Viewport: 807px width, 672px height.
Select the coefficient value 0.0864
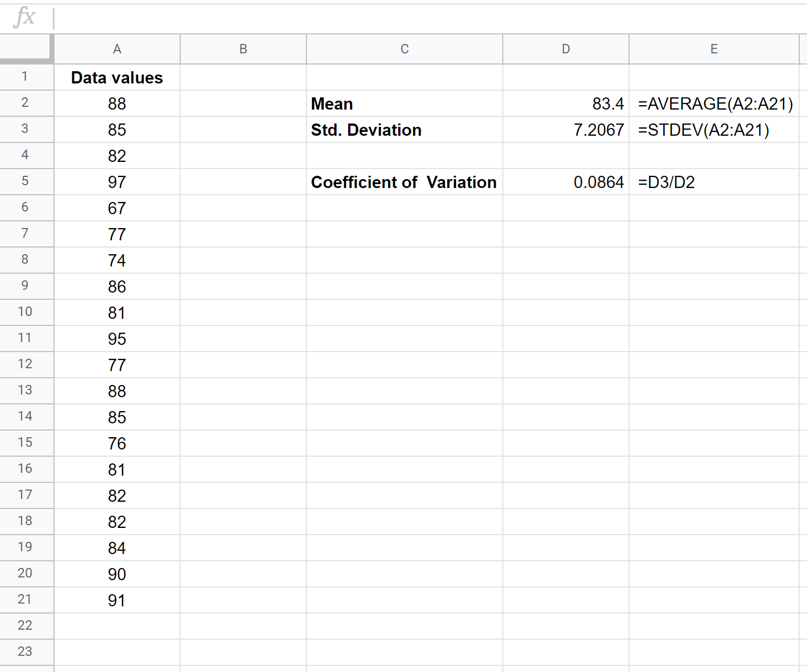[566, 182]
